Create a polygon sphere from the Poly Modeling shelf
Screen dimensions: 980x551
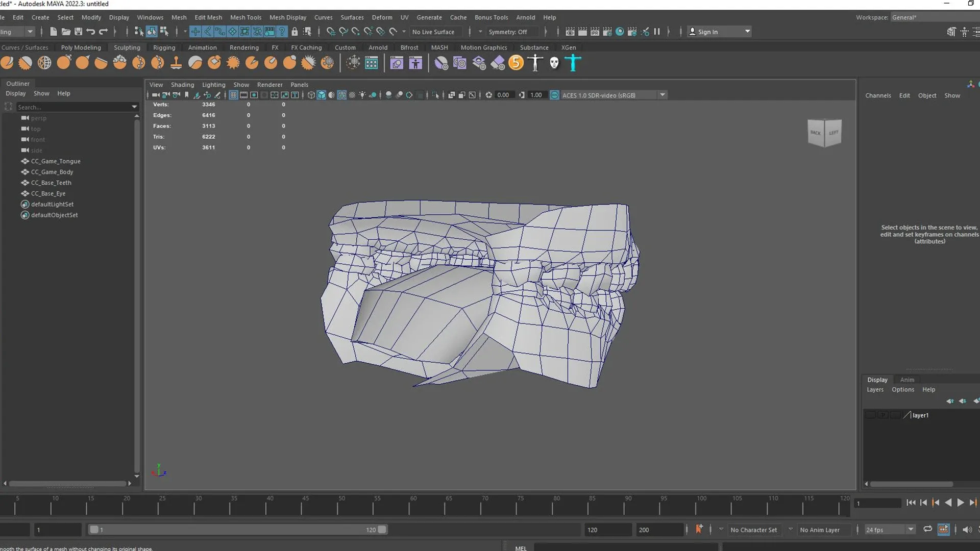coord(7,63)
